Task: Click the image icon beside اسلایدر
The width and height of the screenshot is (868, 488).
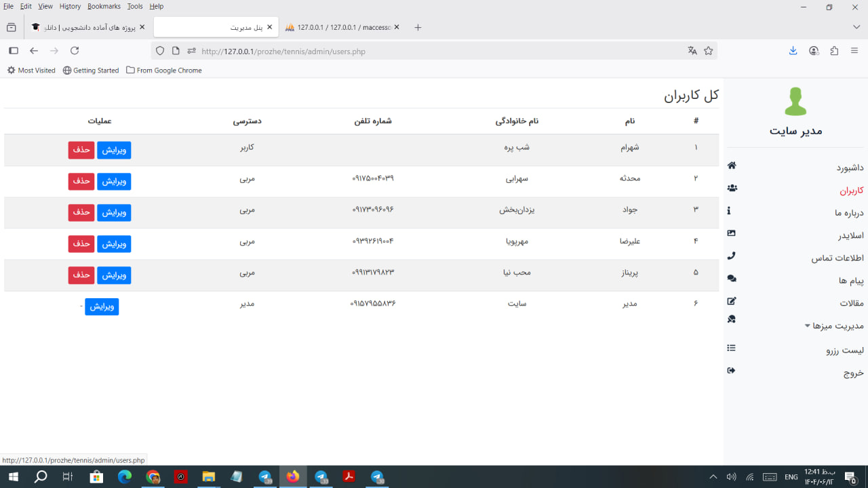Action: (x=731, y=233)
